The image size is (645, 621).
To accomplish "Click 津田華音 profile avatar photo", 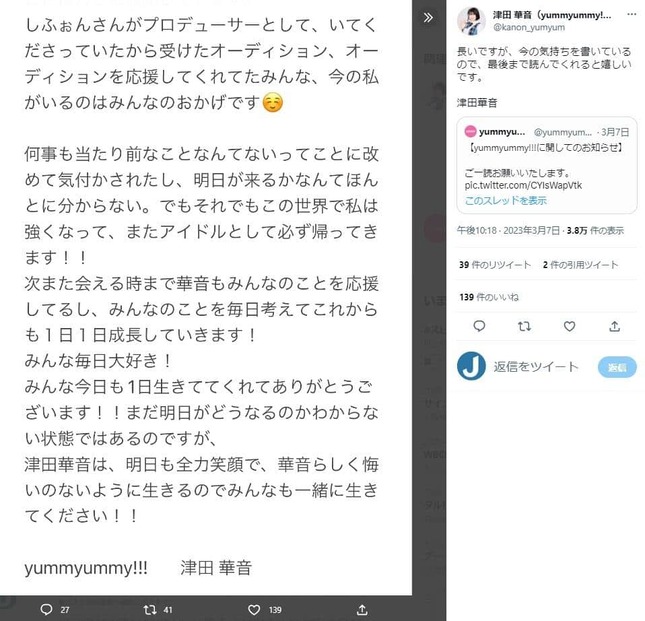I will (471, 21).
